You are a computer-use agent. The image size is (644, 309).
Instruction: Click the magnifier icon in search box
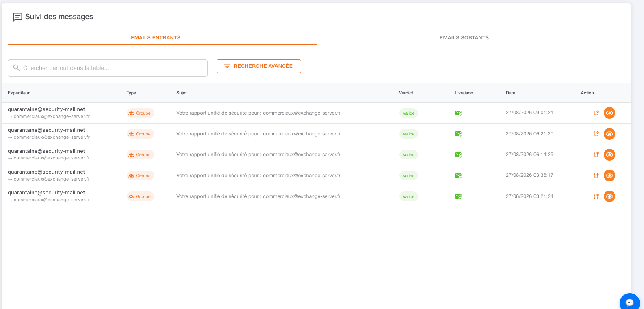(x=16, y=67)
